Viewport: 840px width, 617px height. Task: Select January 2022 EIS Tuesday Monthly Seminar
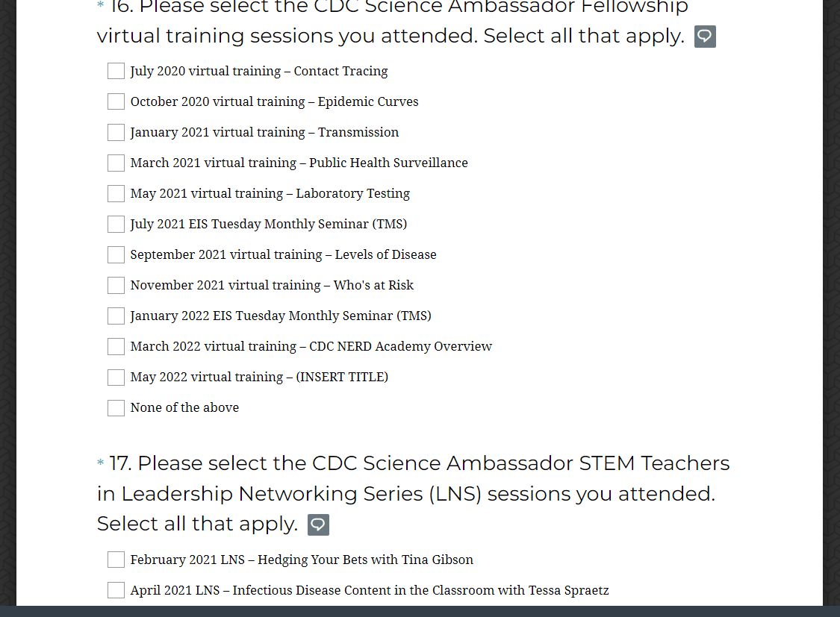(116, 316)
